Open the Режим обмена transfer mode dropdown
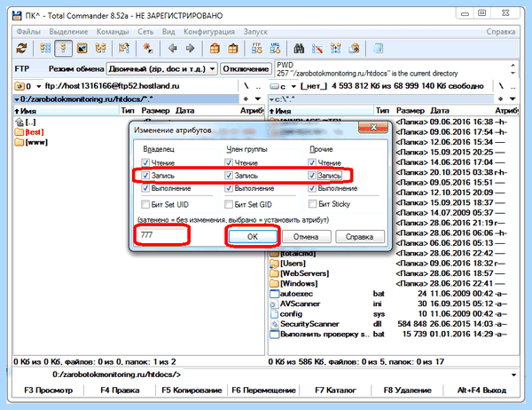Viewport: 532px width, 410px height. coord(162,69)
